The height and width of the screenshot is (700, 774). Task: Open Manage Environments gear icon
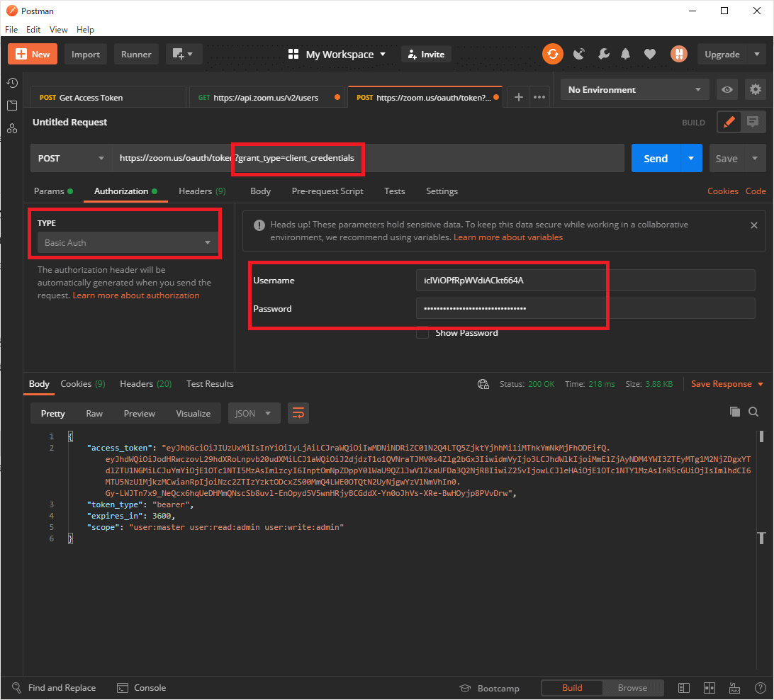[x=756, y=89]
